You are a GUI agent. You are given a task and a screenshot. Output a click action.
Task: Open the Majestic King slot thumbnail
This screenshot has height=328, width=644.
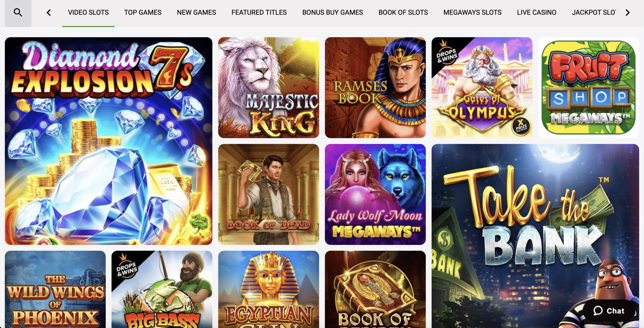[268, 88]
